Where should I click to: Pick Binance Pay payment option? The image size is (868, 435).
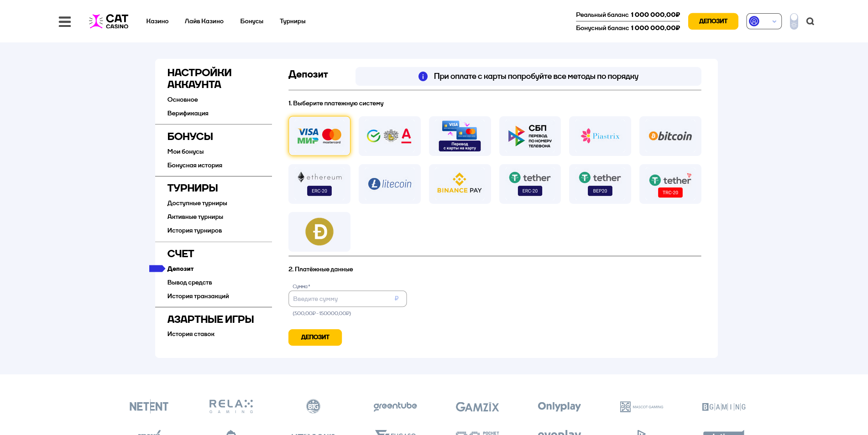tap(460, 184)
